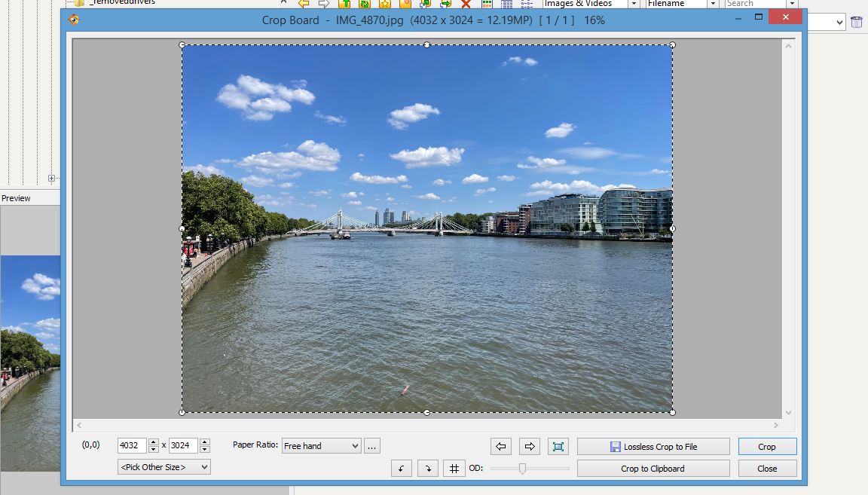The image size is (868, 495).
Task: Open Images & Videos filter dropdown in browser
Action: pos(634,4)
